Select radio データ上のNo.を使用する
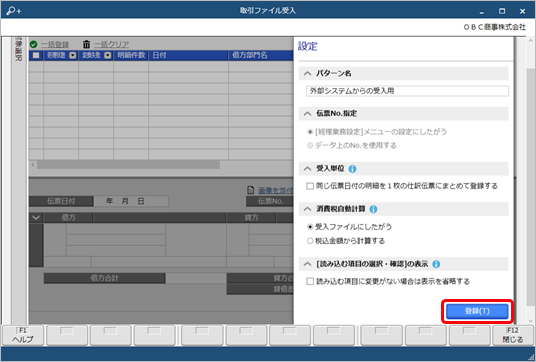This screenshot has width=536, height=362. (x=310, y=146)
